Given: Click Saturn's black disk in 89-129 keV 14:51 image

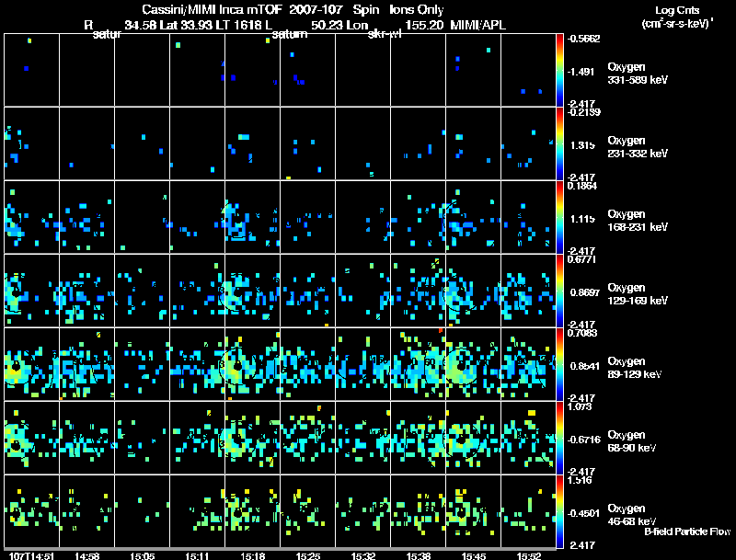Looking at the screenshot, I should tap(16, 367).
